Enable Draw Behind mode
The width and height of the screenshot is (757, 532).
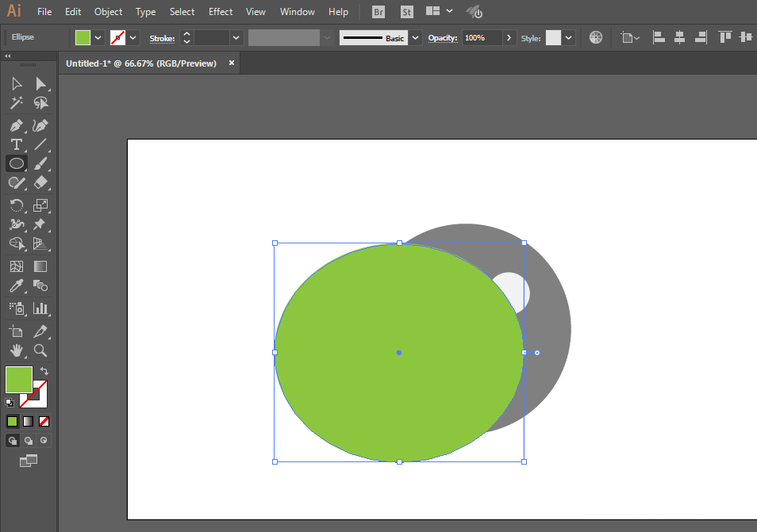[29, 440]
